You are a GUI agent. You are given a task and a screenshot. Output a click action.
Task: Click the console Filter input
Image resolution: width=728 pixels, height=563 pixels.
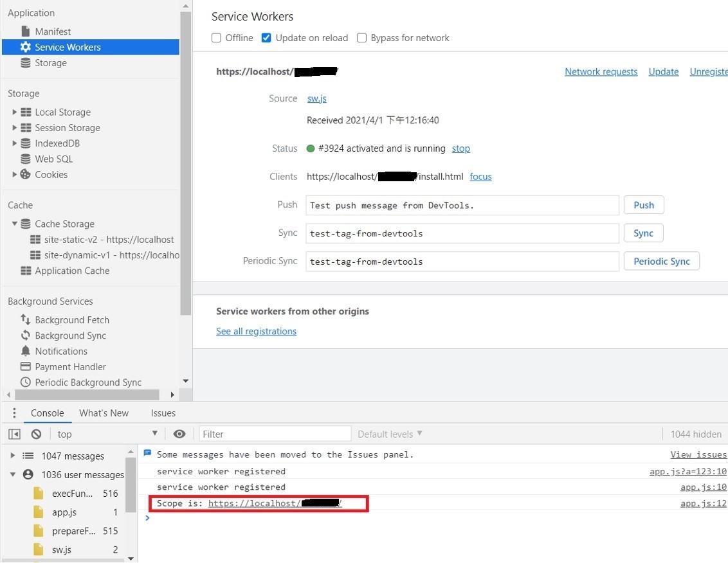[x=275, y=434]
